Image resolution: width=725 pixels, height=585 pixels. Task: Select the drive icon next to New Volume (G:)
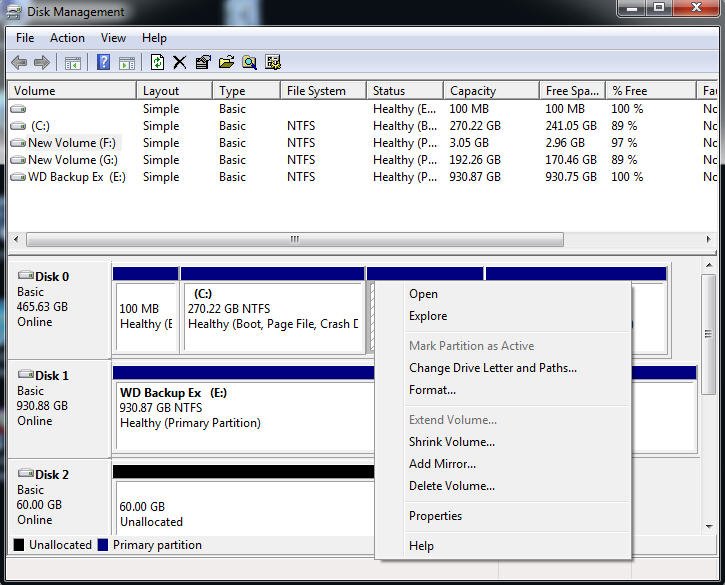coord(18,160)
